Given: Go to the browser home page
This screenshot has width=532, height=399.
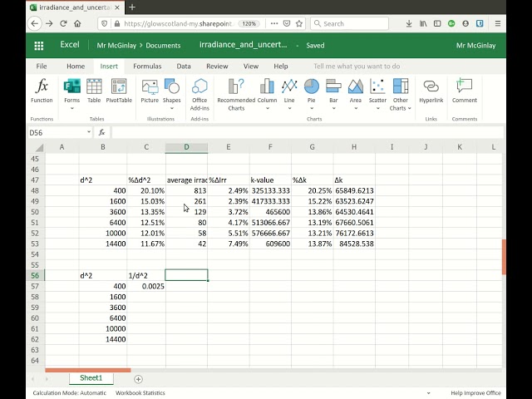Looking at the screenshot, I should (x=77, y=24).
